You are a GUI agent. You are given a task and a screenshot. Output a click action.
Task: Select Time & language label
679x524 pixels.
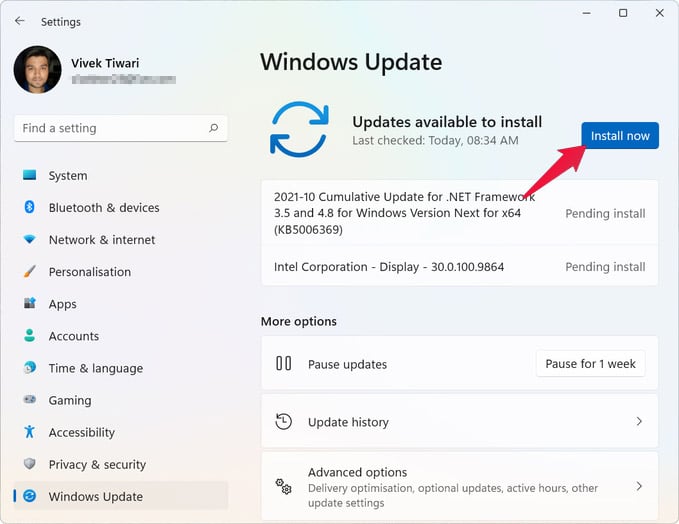96,368
